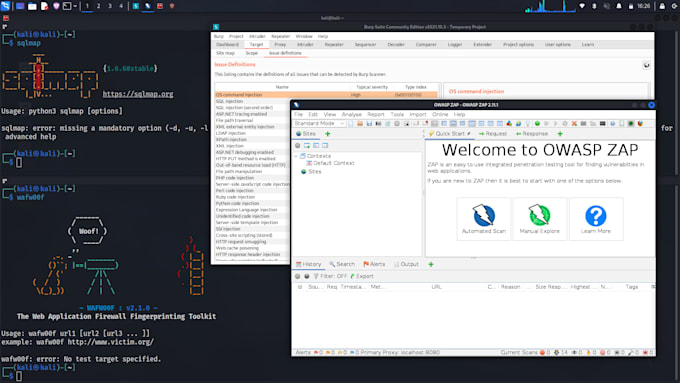Click Export in ZAP History panel
680x383 pixels.
tap(362, 276)
